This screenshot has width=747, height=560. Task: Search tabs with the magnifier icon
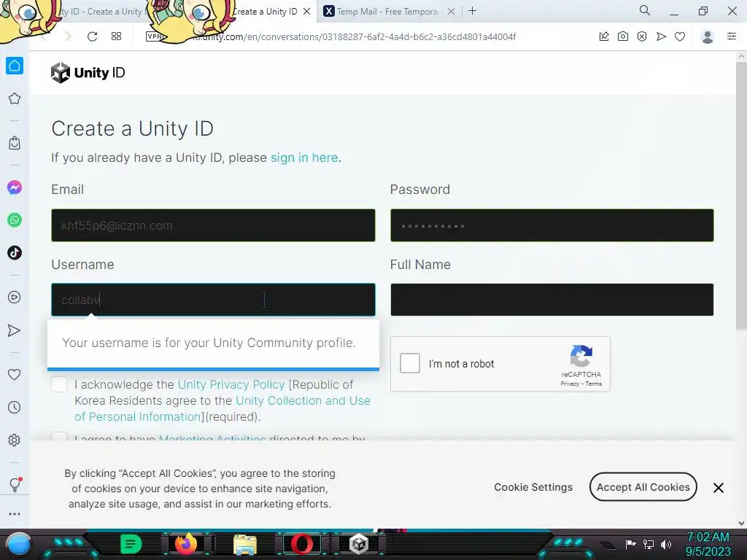[x=645, y=10]
